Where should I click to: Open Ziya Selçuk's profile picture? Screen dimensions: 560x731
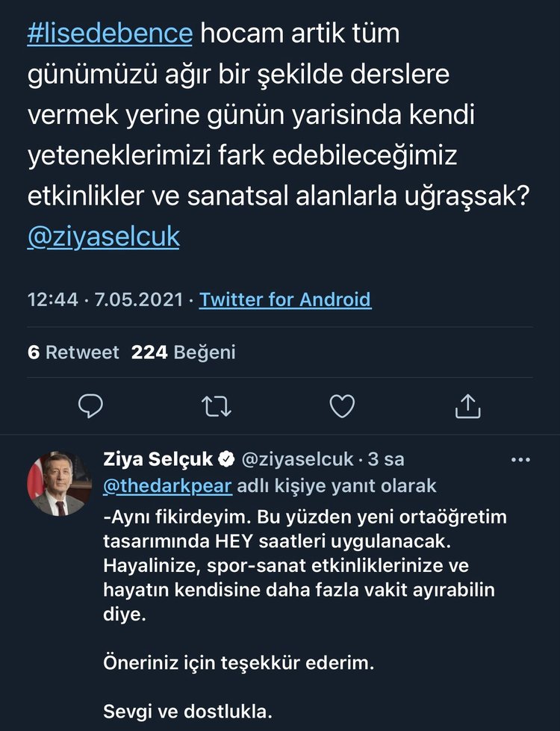tap(59, 483)
